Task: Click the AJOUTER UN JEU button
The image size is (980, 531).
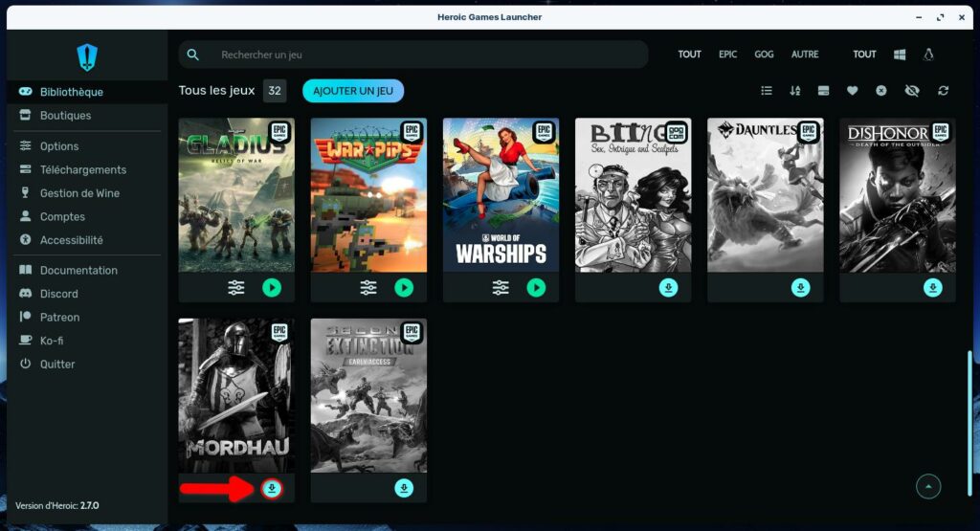Action: point(353,91)
